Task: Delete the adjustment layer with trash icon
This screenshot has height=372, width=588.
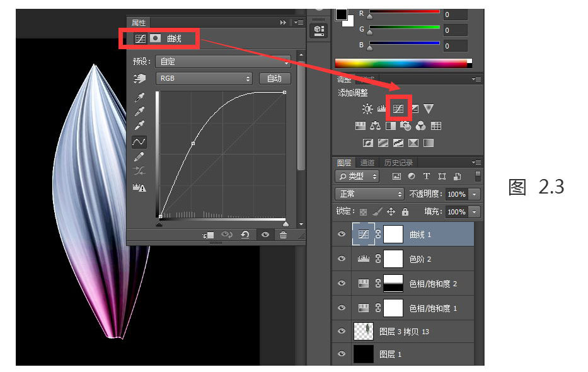Action: [283, 235]
